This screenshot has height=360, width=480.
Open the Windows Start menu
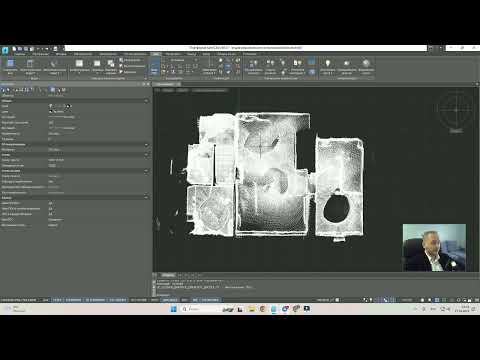174,309
